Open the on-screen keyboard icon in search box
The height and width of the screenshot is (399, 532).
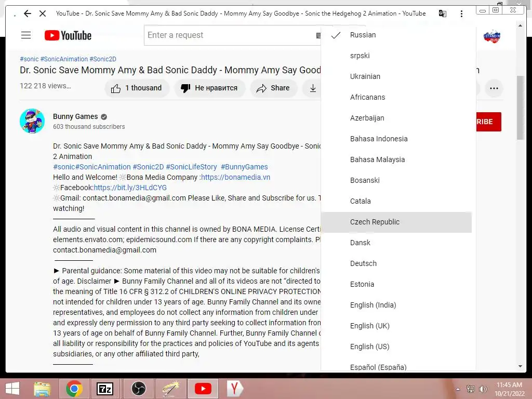(318, 35)
